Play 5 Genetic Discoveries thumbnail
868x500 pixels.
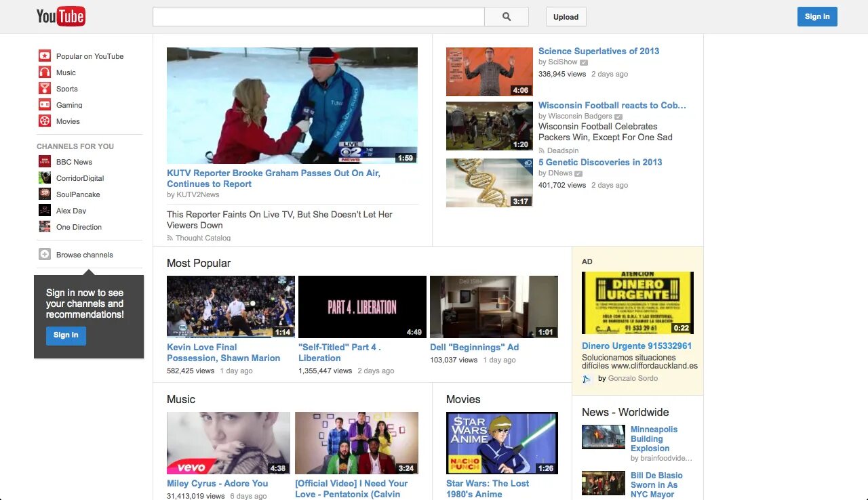(x=490, y=183)
